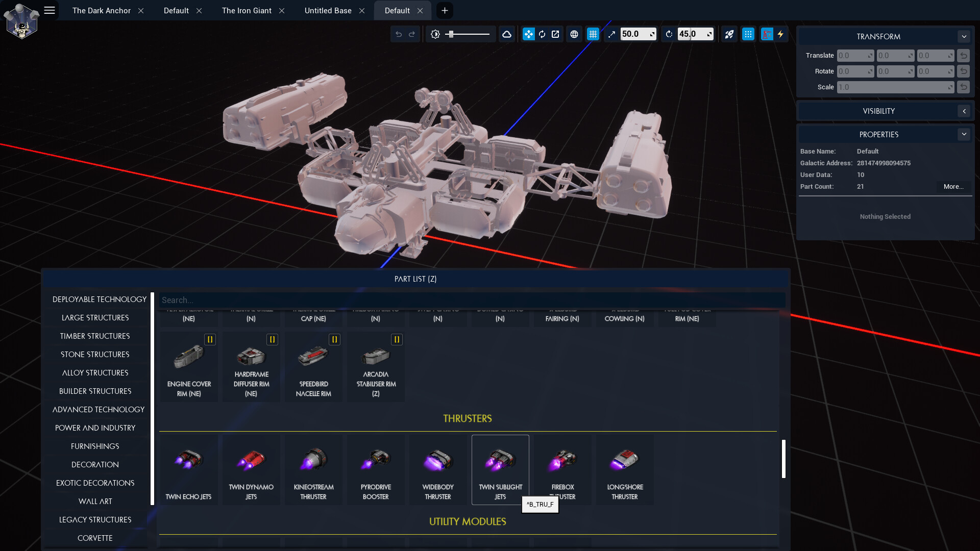Toggle the red crane structure icon
The image size is (980, 551).
(x=767, y=34)
